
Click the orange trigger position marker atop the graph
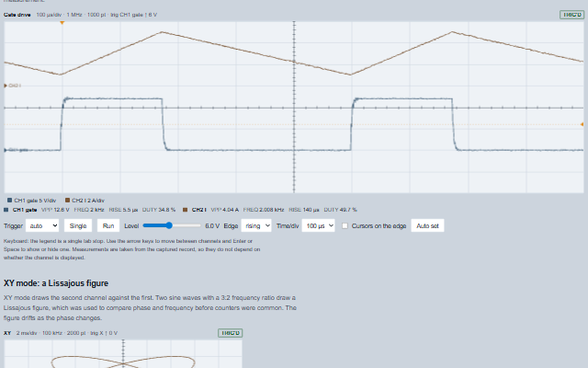click(x=62, y=23)
